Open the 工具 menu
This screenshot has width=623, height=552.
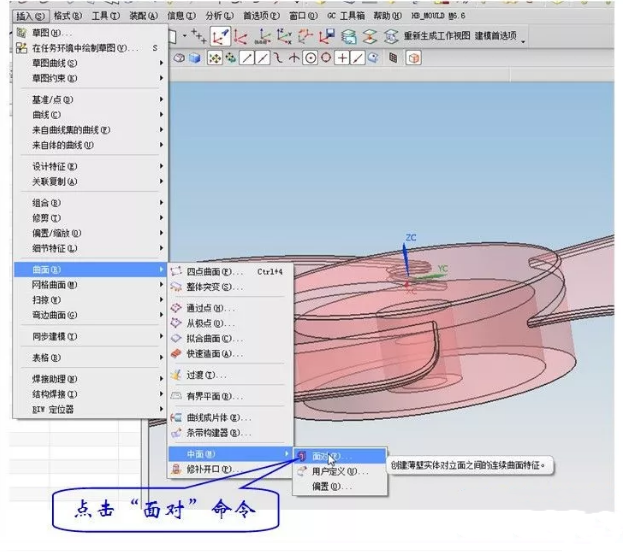coord(106,16)
